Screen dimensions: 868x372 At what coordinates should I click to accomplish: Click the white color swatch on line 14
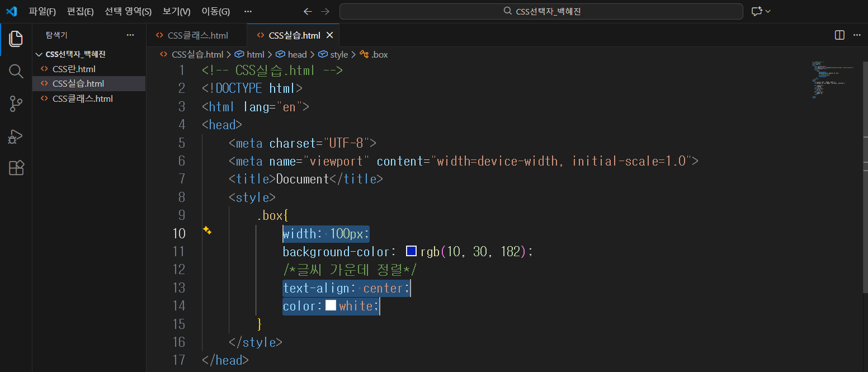click(x=331, y=305)
